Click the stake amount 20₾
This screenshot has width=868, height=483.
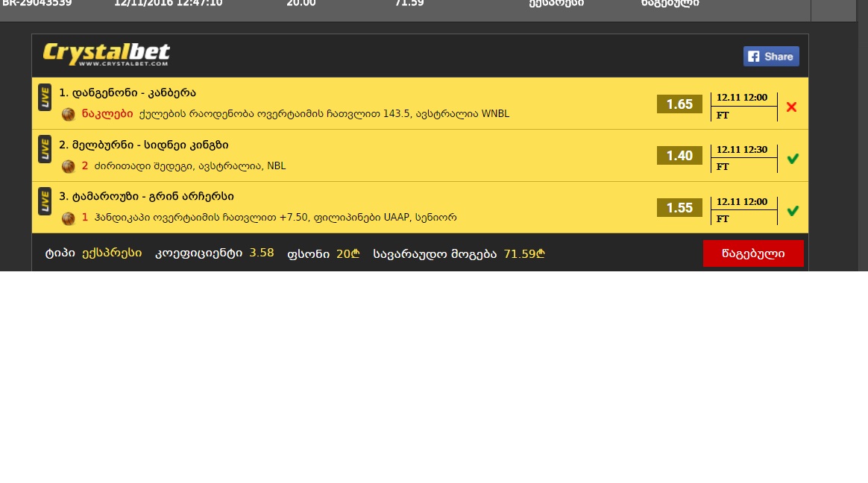[x=348, y=253]
